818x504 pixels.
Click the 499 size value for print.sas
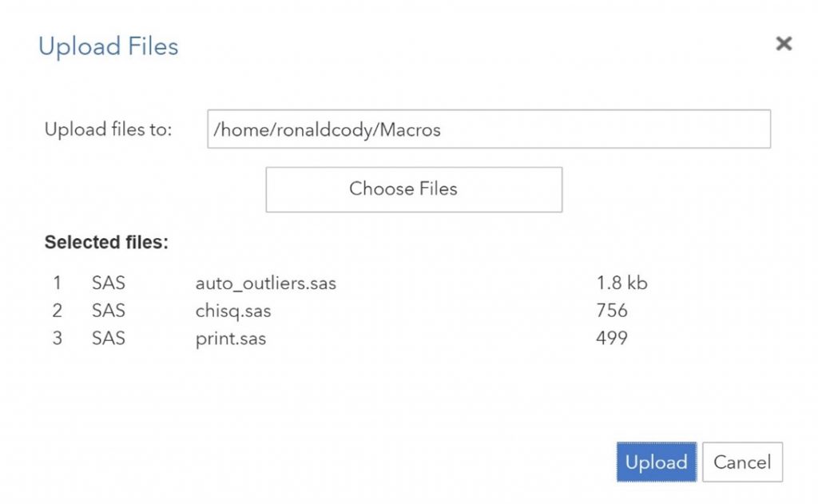610,338
